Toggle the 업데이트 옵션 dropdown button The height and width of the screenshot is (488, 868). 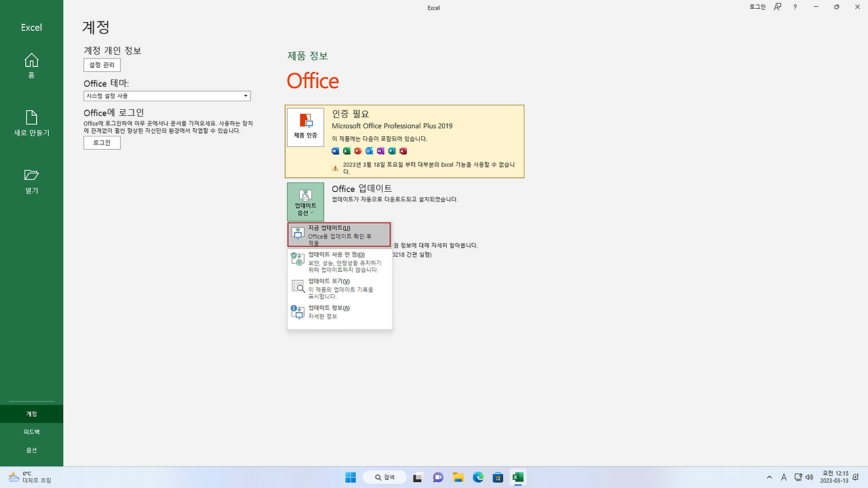[305, 201]
